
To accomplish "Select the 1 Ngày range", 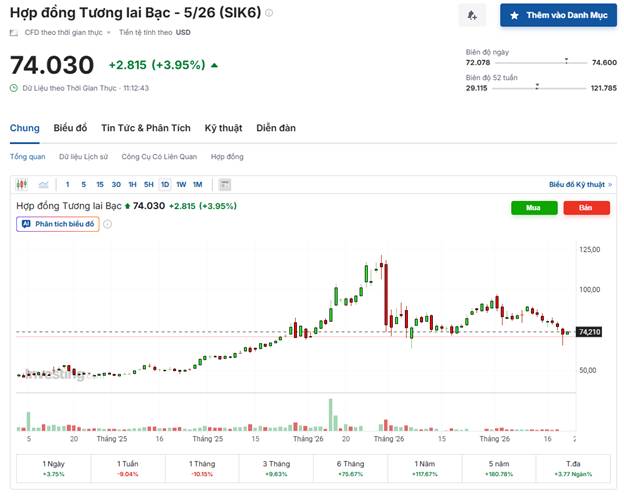I will [53, 468].
